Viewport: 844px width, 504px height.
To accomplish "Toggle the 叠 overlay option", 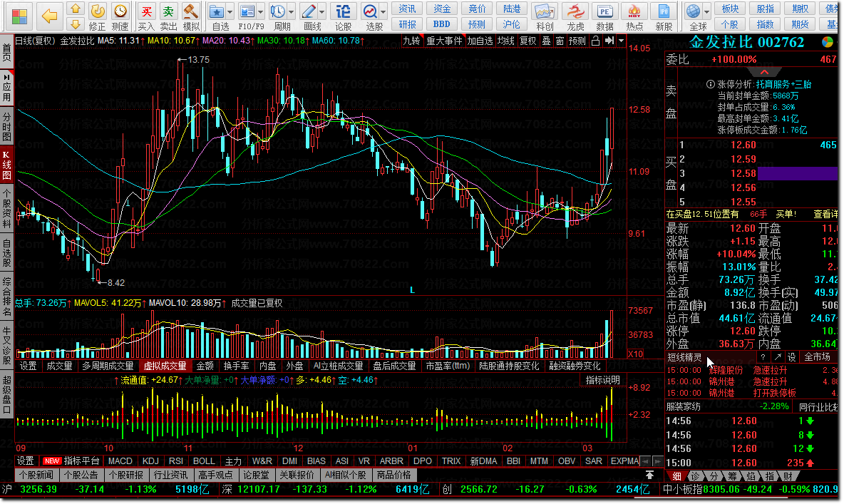I will tap(546, 41).
